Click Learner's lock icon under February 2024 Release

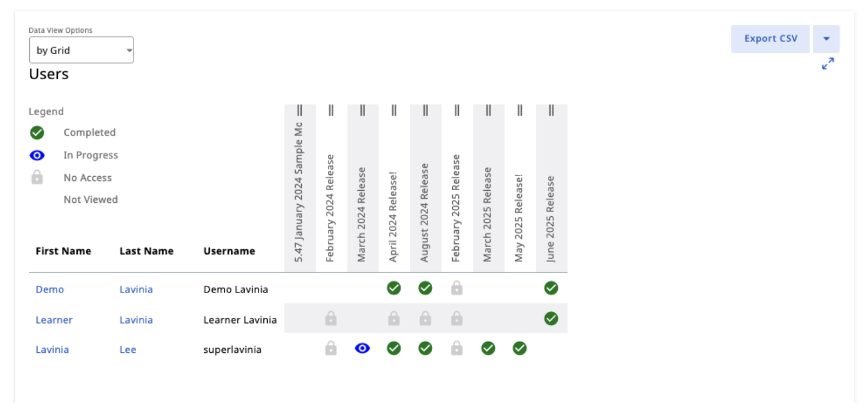(331, 318)
